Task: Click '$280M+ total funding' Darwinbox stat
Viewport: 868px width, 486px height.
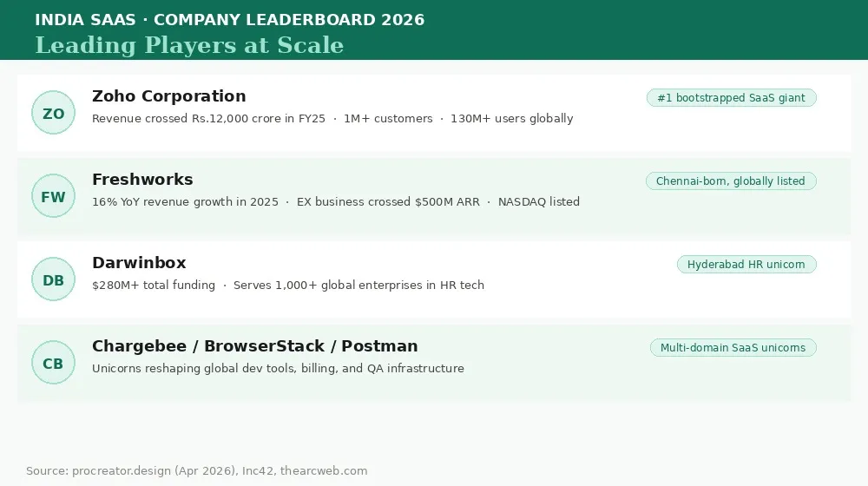Action: pyautogui.click(x=154, y=285)
